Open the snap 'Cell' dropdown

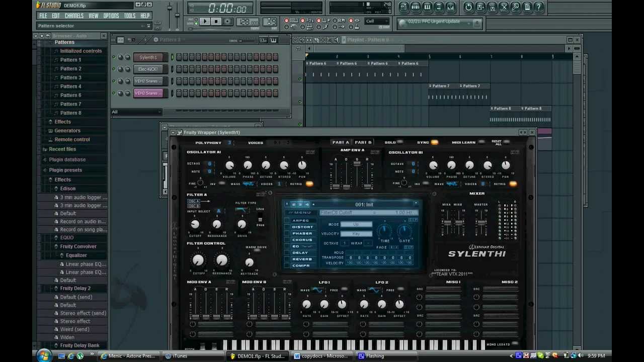[377, 22]
